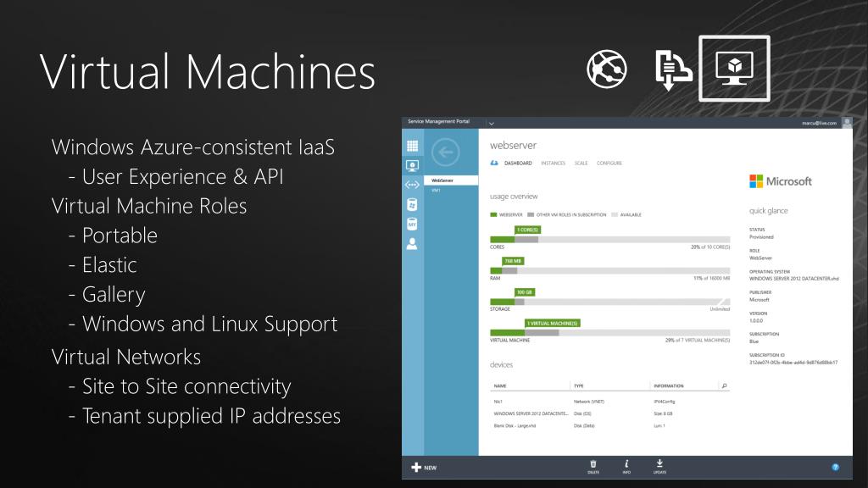Open the blue help question mark icon
Viewport: 868px width, 488px height.
pos(835,468)
